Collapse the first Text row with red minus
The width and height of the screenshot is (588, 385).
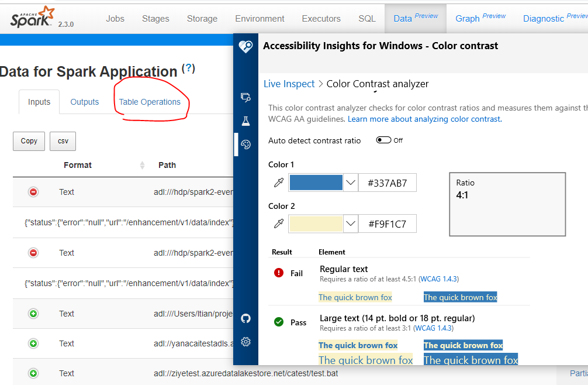(33, 191)
